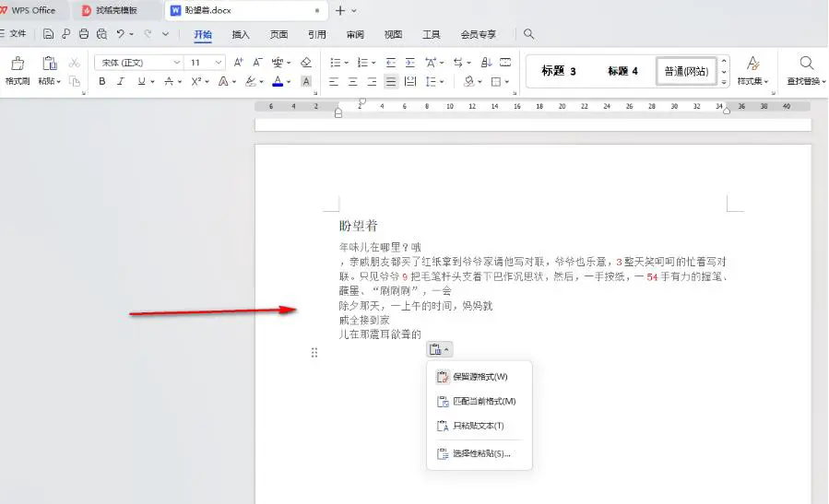Switch to the 视图 (View) tab
The height and width of the screenshot is (504, 829).
pos(393,34)
